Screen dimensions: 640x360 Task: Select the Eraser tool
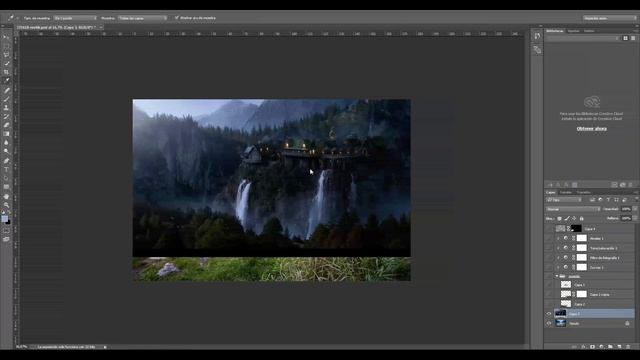pyautogui.click(x=6, y=125)
